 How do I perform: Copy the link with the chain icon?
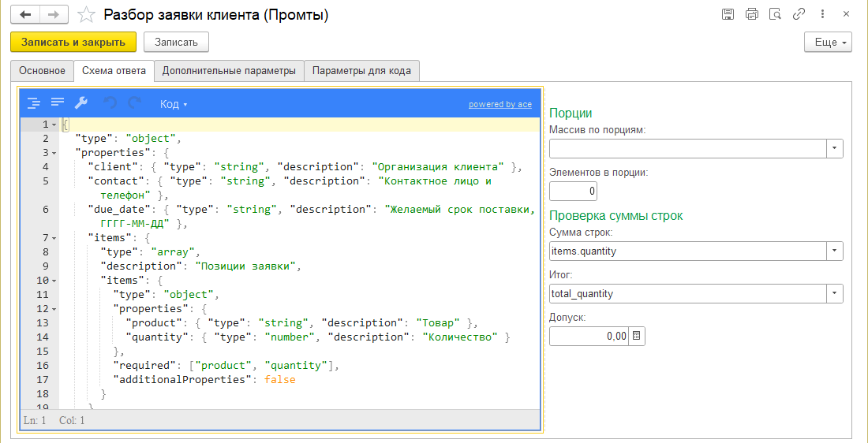coord(799,14)
